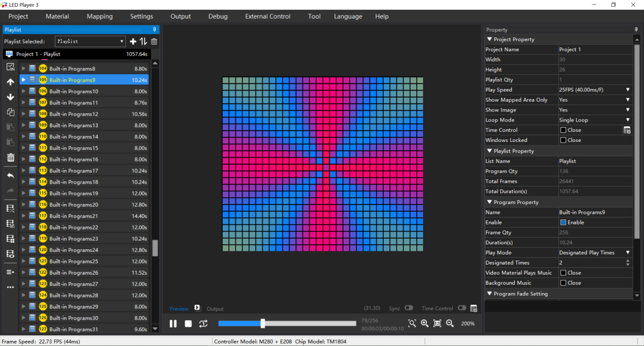Click the copy program sidebar icon
Screen dimensions: 644x346
click(x=10, y=112)
